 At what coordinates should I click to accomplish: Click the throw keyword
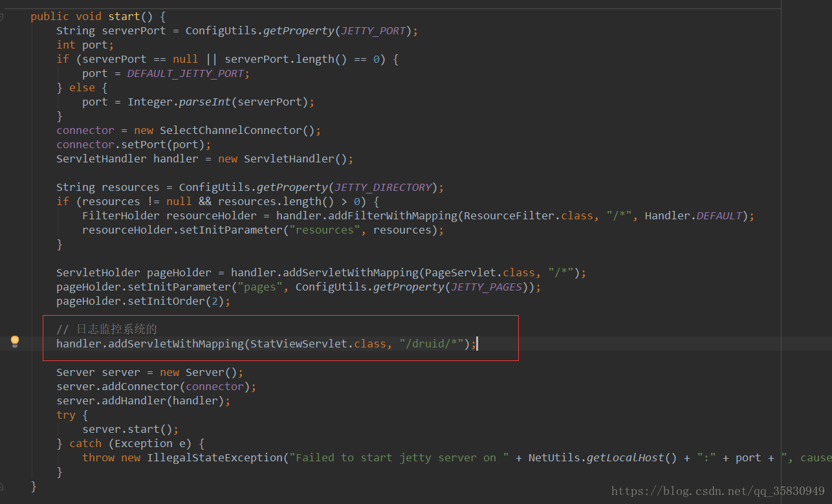point(98,457)
